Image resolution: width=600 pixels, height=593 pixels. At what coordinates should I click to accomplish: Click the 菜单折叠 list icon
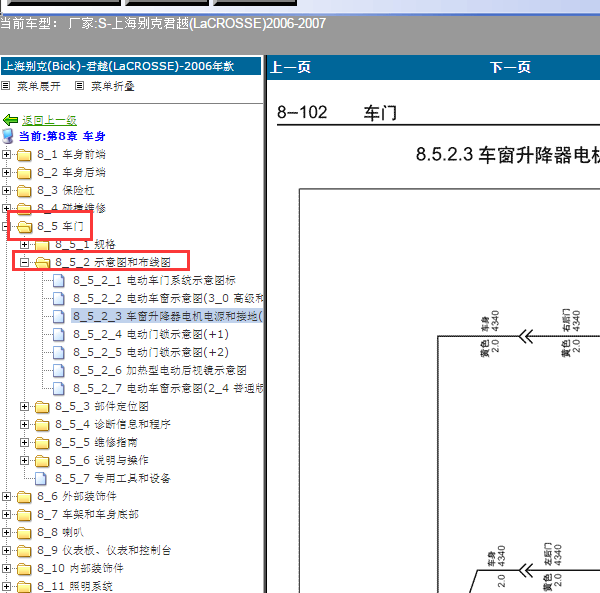79,86
